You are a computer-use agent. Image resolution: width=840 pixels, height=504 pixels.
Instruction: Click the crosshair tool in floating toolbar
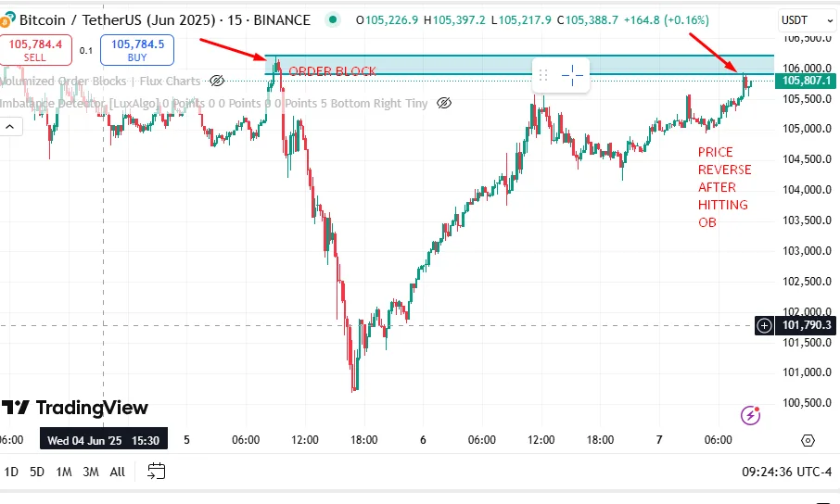click(x=574, y=74)
